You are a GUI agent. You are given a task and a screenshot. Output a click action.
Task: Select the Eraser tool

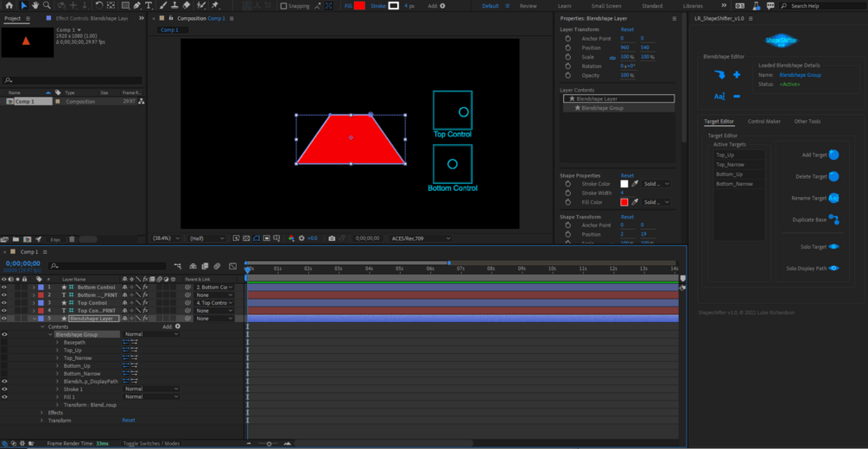pyautogui.click(x=186, y=5)
